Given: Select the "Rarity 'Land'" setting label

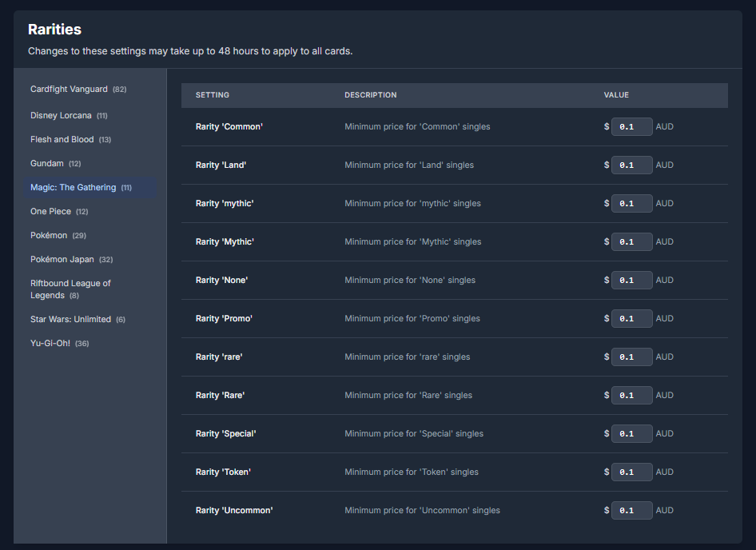Looking at the screenshot, I should pos(221,165).
